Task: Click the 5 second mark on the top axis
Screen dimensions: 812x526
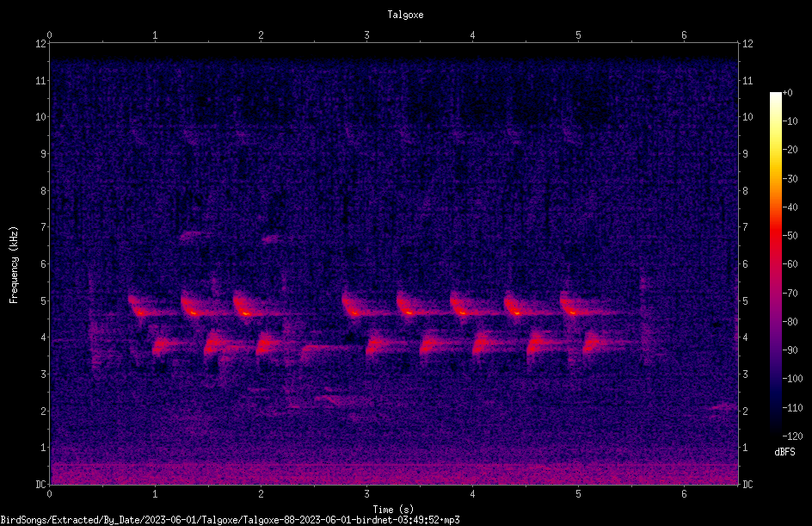Action: (x=578, y=34)
